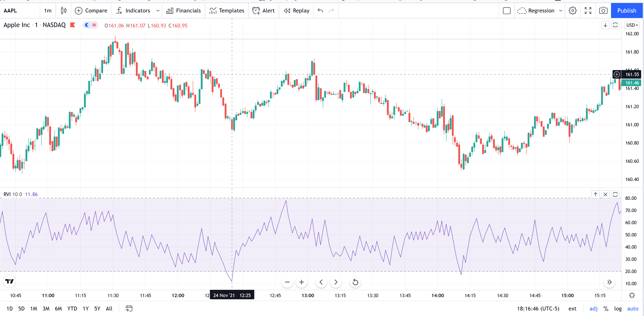Maximize the main price pane
644x316 pixels.
tap(615, 25)
